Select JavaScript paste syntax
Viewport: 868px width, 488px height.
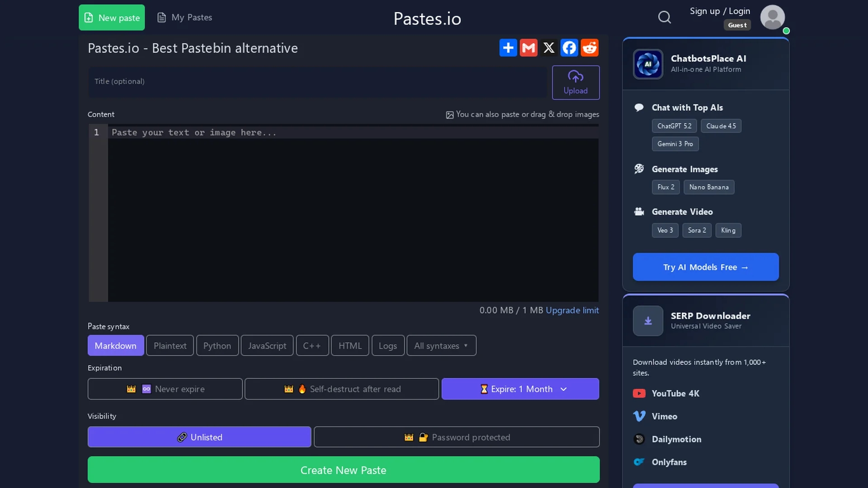click(x=267, y=345)
